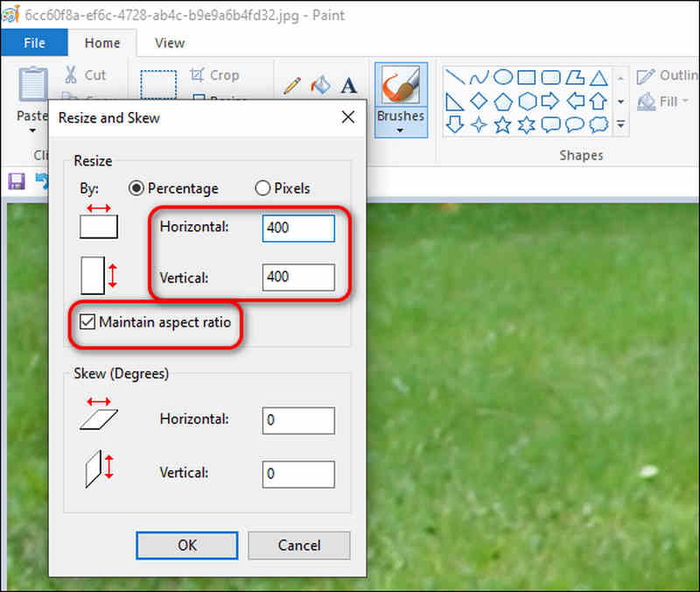Open the shape Fill dropdown

tap(662, 102)
